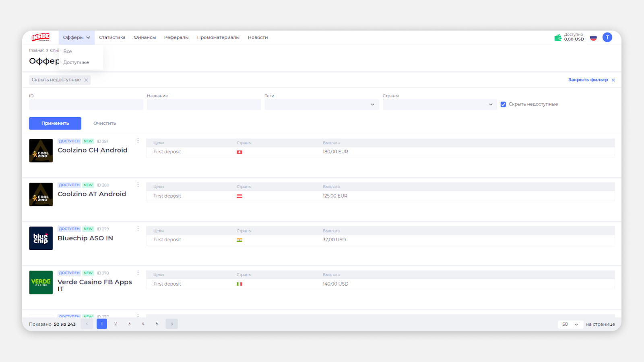Click 'First deposit' in Coolzino CH row

click(x=167, y=152)
